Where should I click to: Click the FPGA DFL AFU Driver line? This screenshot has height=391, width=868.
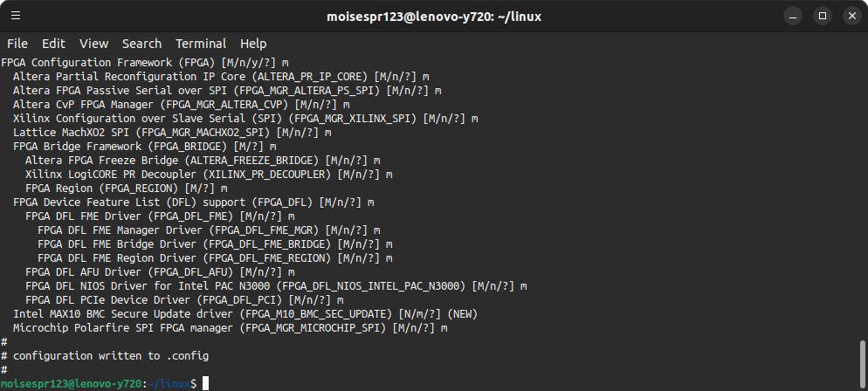[160, 272]
